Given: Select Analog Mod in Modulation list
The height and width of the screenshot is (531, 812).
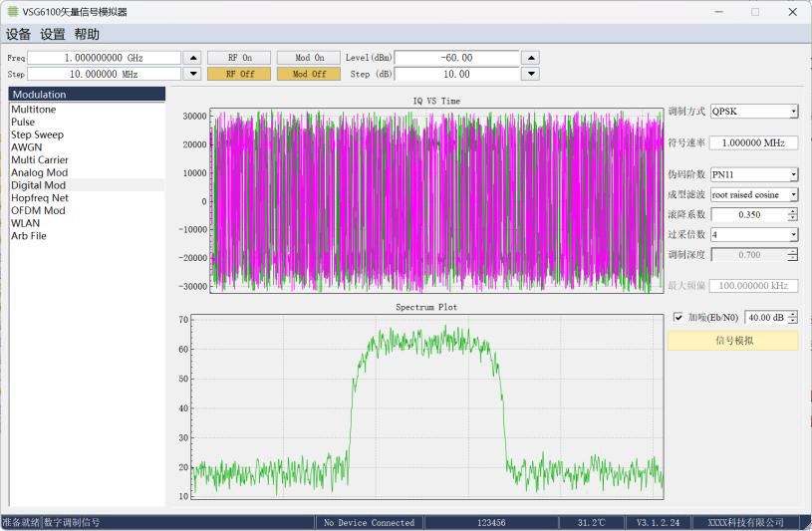Looking at the screenshot, I should coord(87,172).
